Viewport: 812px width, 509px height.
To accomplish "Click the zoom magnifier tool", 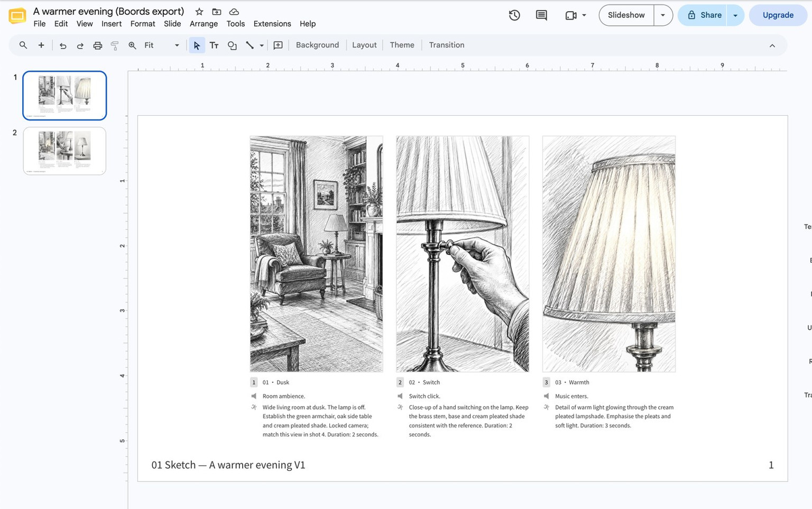I will click(133, 45).
